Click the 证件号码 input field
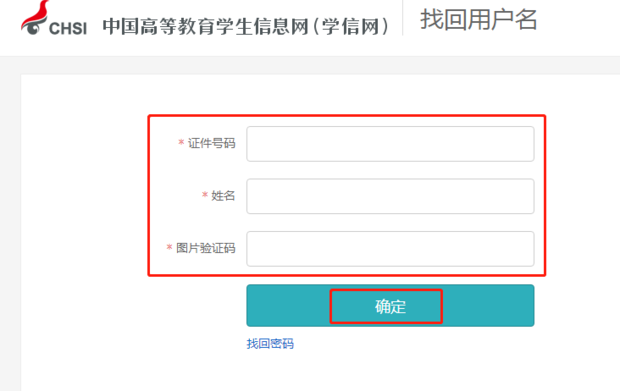The image size is (620, 391). (390, 144)
